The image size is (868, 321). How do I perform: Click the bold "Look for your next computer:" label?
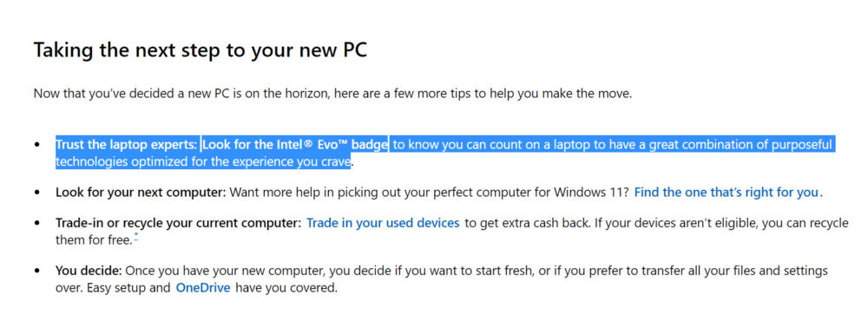click(x=141, y=193)
